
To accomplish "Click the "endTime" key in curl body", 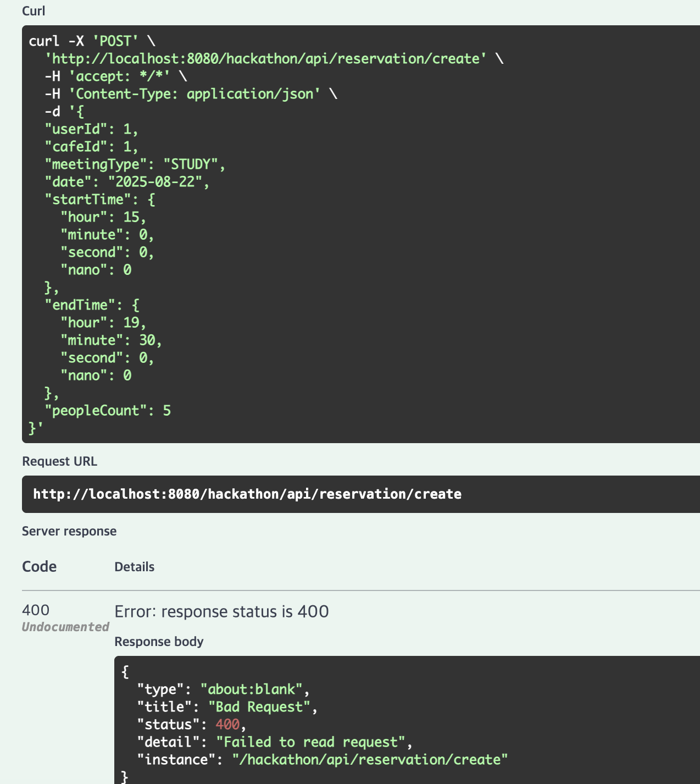I will [80, 305].
